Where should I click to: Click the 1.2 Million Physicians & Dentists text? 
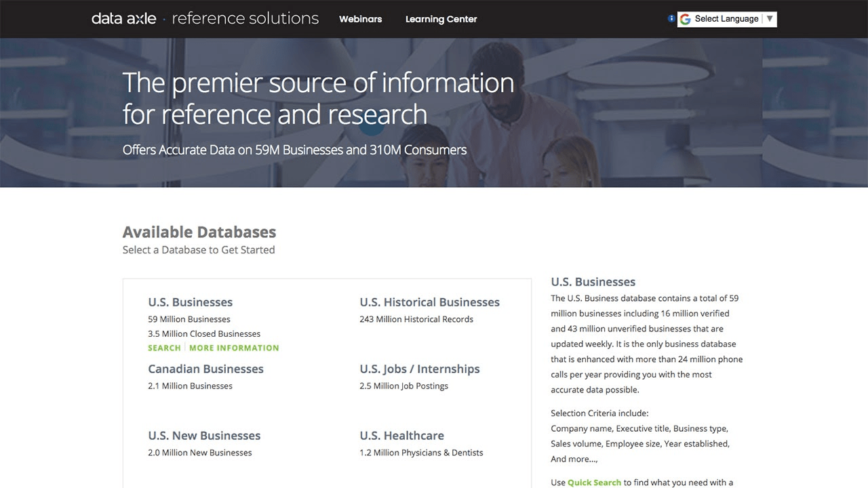[x=421, y=453]
